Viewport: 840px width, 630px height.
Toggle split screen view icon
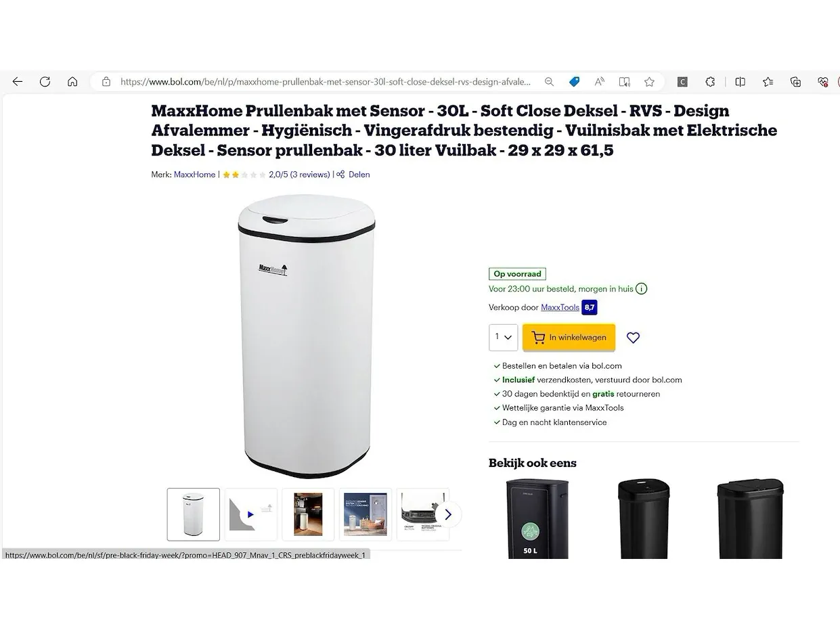[x=740, y=82]
